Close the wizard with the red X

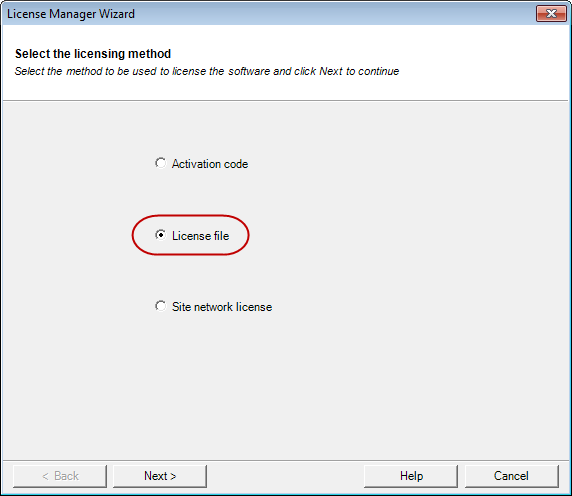tap(551, 14)
